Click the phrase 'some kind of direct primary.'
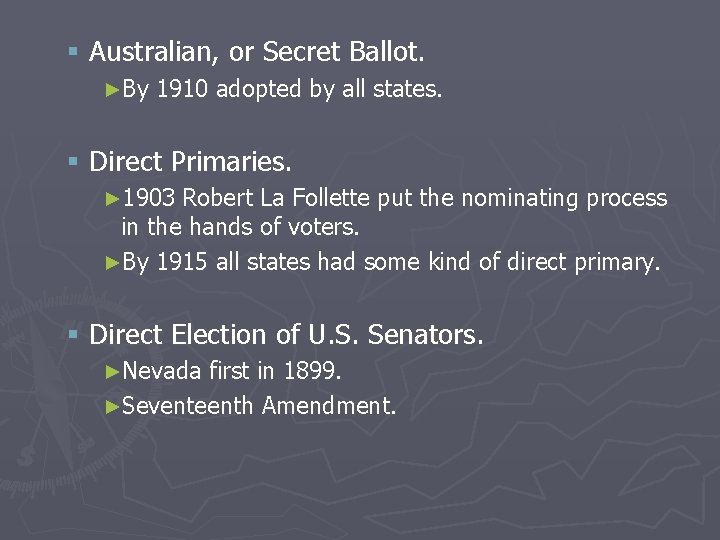Screen dimensions: 720x540 click(513, 262)
